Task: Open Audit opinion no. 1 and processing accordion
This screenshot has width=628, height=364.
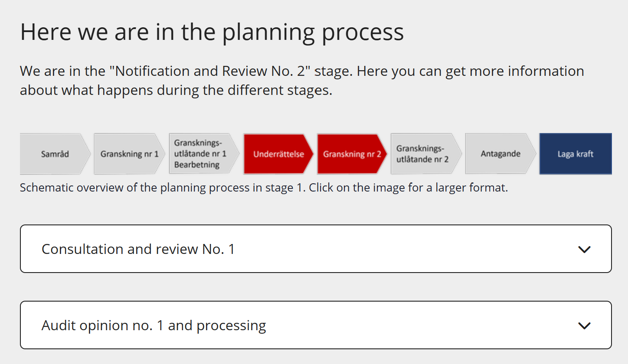Action: pos(316,325)
